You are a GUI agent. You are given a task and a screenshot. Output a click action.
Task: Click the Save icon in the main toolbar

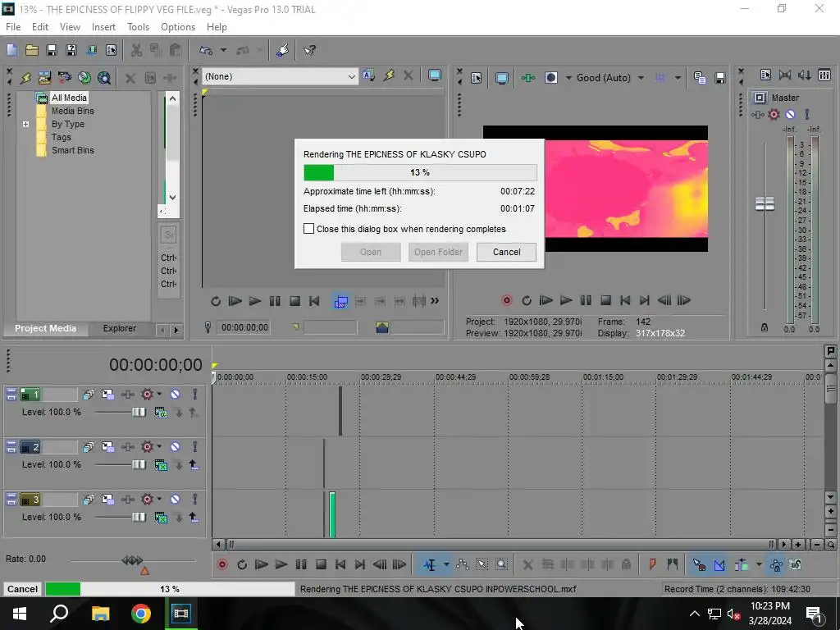tap(52, 50)
